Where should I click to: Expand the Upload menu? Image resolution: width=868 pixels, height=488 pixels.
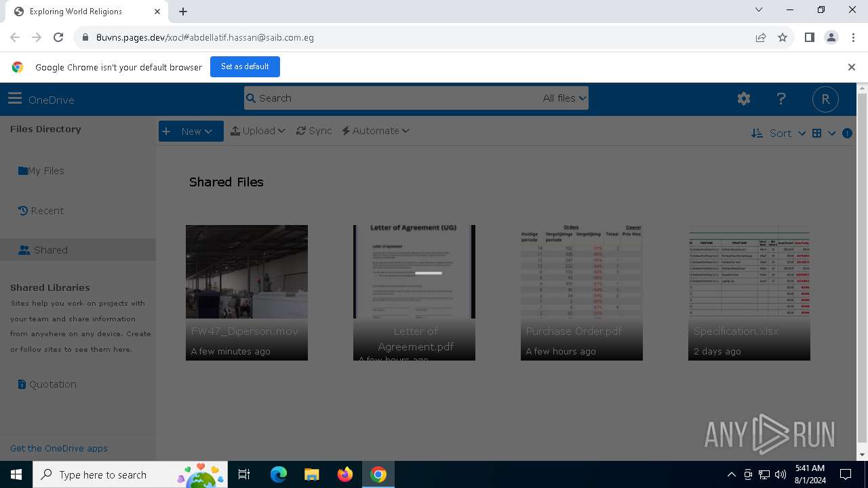click(x=258, y=131)
